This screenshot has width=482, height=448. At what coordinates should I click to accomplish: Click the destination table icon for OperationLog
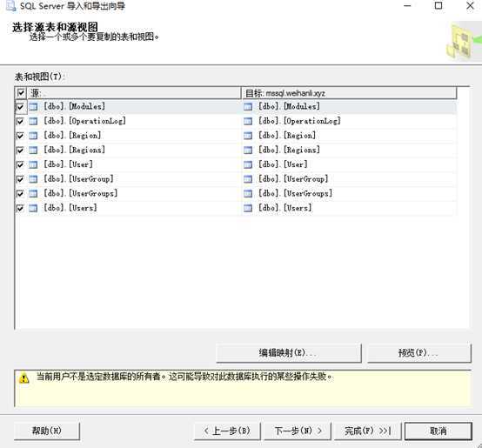click(x=248, y=121)
